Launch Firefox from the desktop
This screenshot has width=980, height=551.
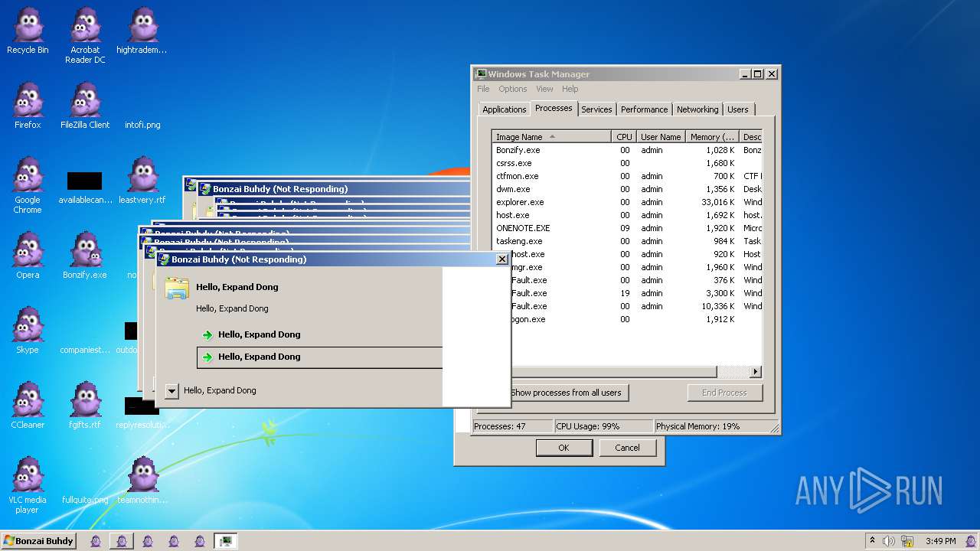[28, 106]
